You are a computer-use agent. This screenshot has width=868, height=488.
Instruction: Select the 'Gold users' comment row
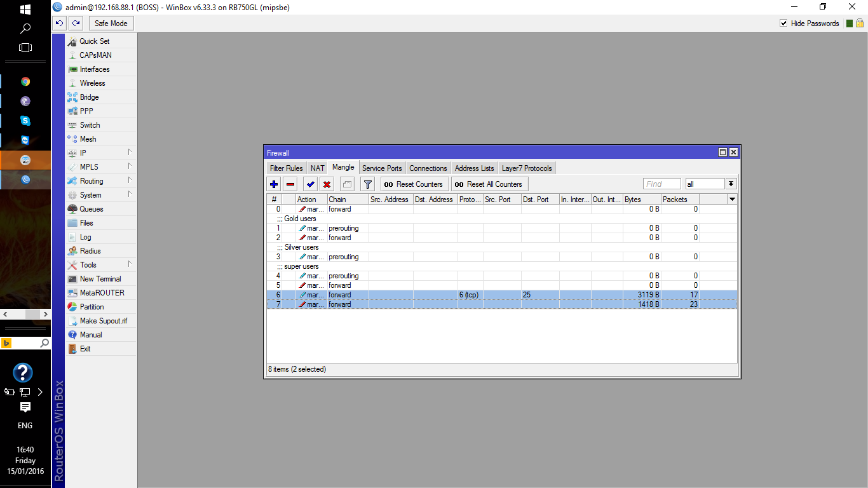pyautogui.click(x=501, y=219)
